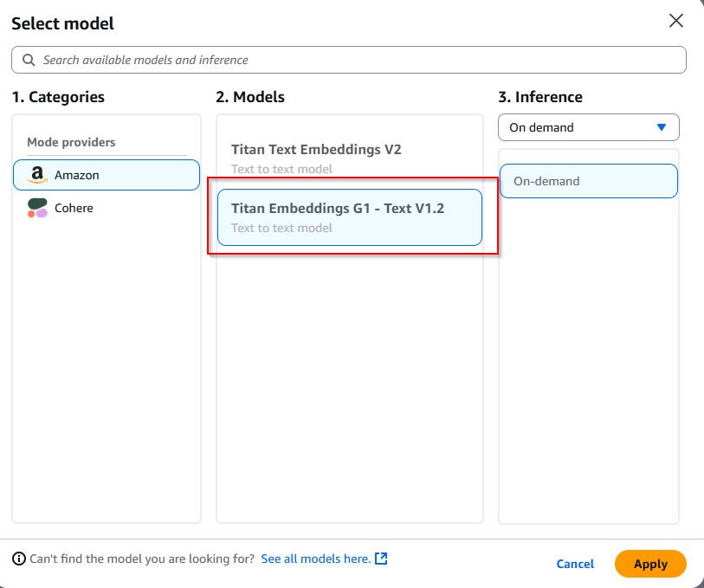
Task: Click the 2. Models section heading
Action: pyautogui.click(x=250, y=97)
